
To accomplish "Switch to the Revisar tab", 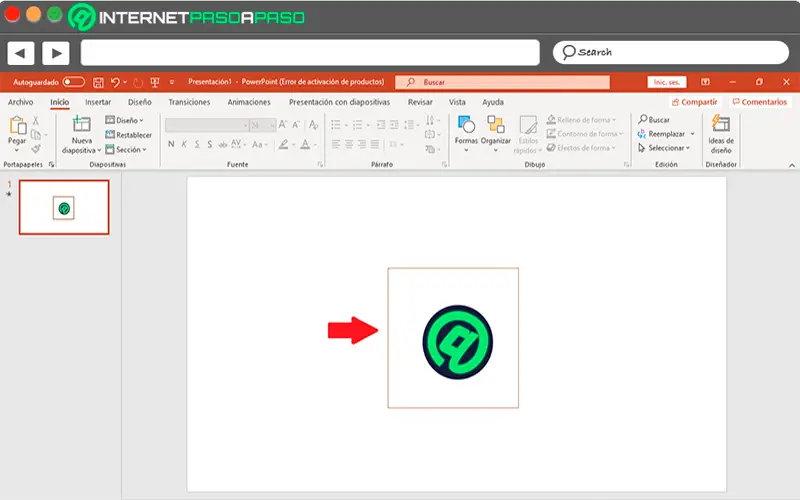I will 420,102.
